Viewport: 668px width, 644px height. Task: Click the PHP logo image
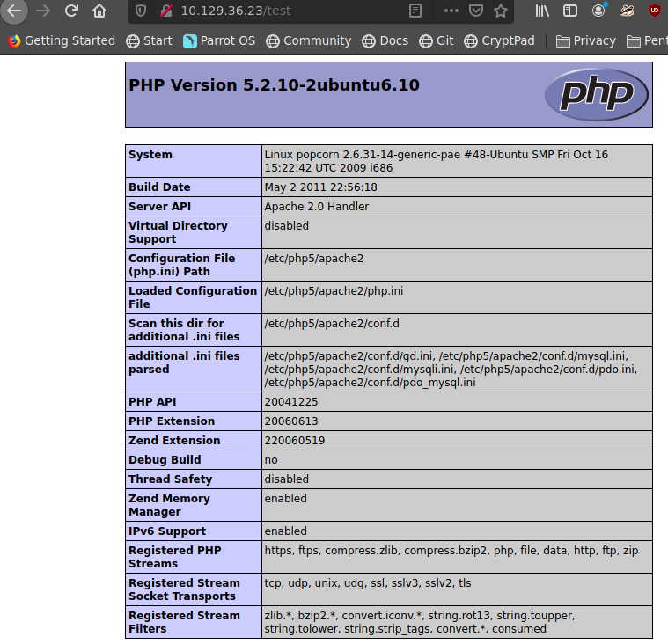click(597, 94)
